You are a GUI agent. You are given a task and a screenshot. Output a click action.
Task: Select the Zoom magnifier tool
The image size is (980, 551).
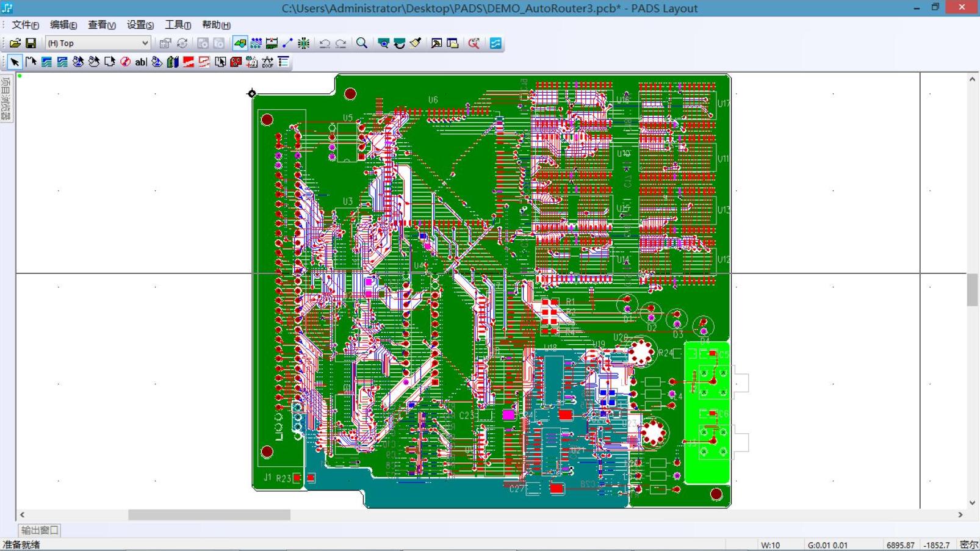click(x=362, y=43)
